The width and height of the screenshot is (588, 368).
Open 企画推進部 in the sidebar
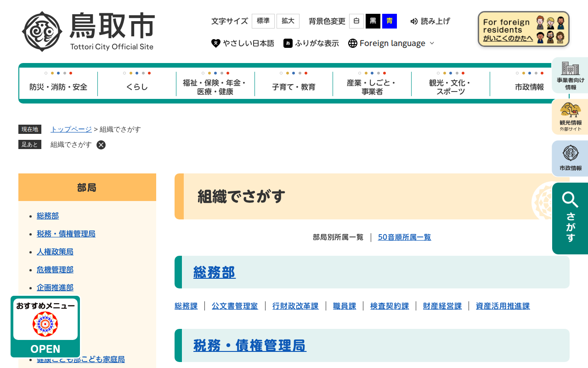[x=55, y=287]
